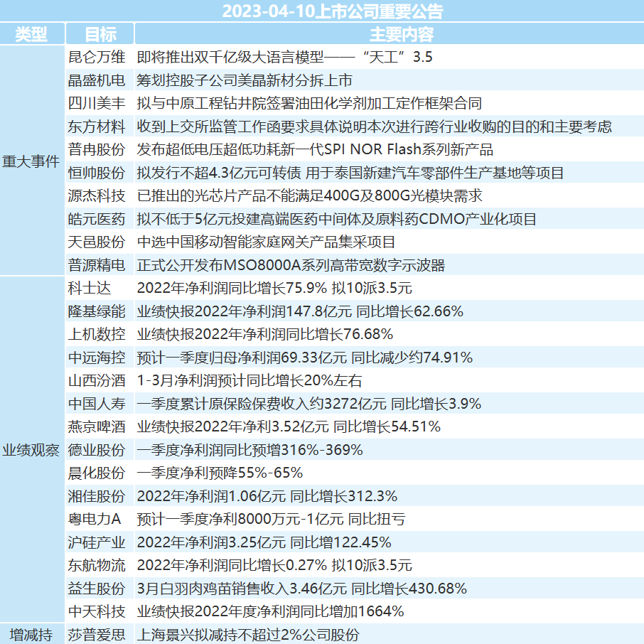Click the company name 隆基绿能
The width and height of the screenshot is (644, 644).
(97, 311)
